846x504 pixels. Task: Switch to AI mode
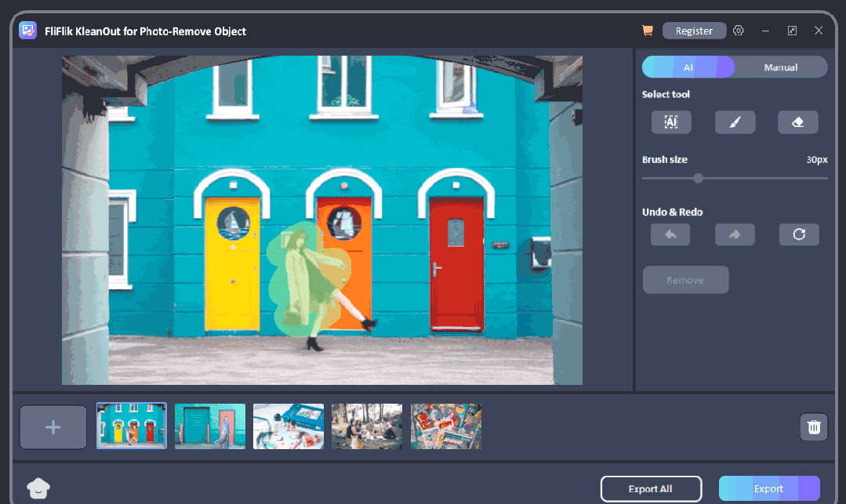pos(688,67)
